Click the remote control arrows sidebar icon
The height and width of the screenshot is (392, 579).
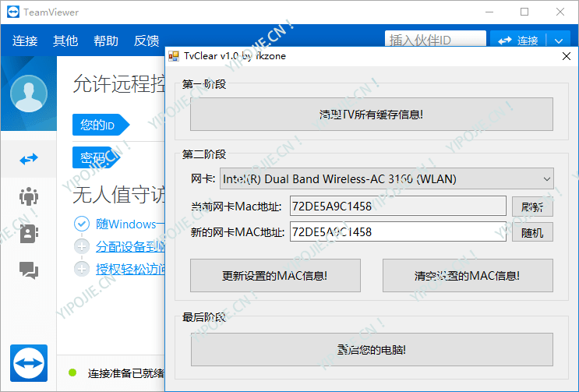click(x=29, y=159)
